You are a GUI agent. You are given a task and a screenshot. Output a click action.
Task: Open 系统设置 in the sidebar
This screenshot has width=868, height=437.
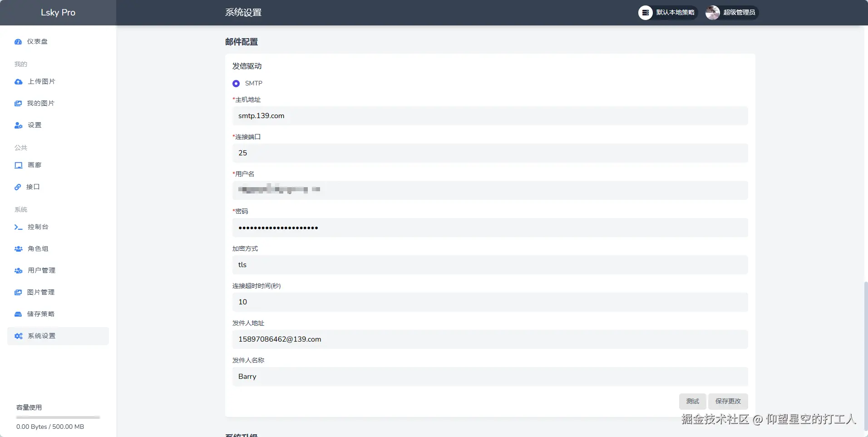click(58, 336)
